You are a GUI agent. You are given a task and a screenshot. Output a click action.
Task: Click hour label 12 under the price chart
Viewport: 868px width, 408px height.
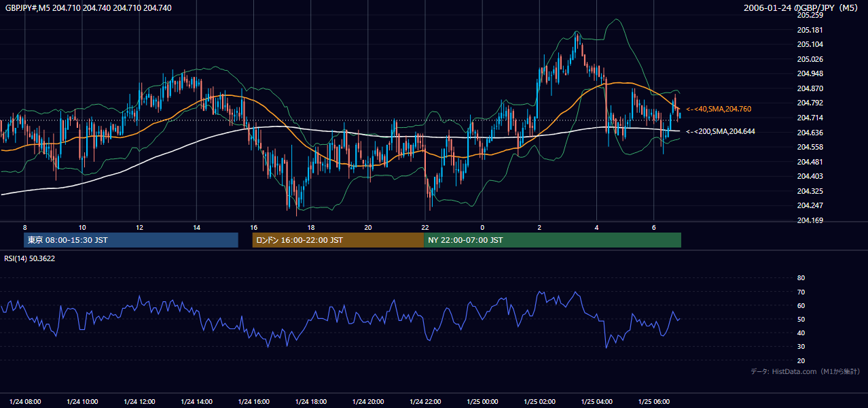pos(139,227)
